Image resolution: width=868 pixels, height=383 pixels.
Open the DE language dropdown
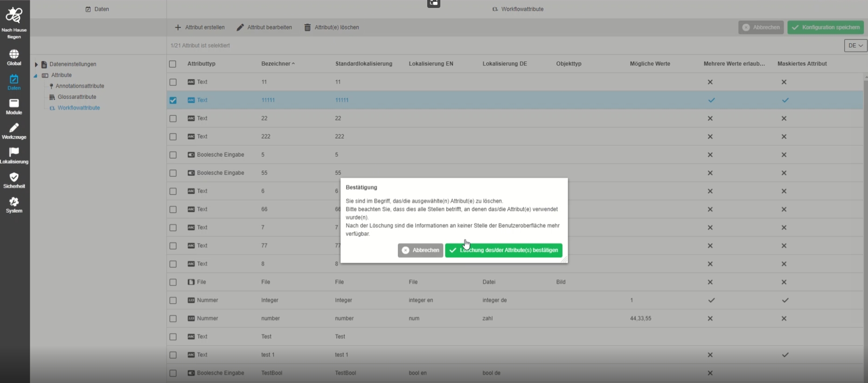tap(855, 46)
